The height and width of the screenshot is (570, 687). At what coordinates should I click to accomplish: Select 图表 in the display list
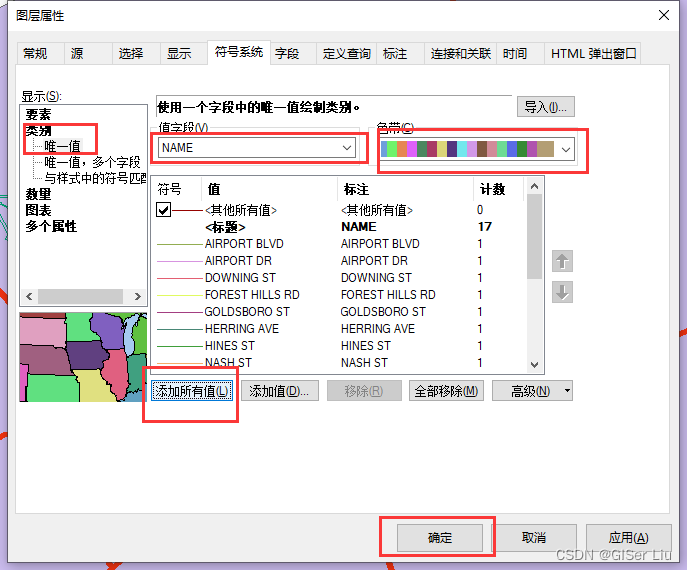coord(38,210)
